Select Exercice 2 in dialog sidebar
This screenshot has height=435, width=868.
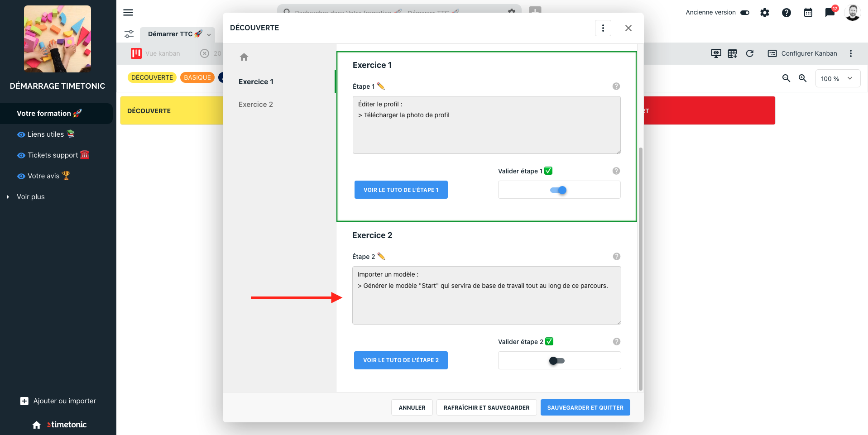[256, 105]
